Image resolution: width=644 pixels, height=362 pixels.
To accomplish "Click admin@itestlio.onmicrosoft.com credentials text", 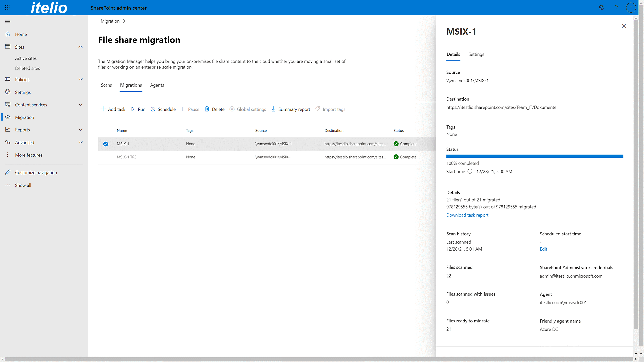I will (x=571, y=276).
